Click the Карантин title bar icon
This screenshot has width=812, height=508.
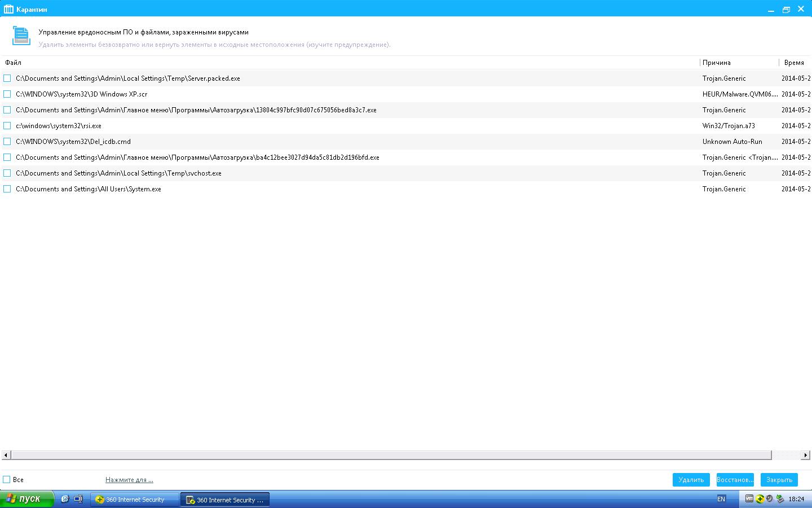[8, 9]
